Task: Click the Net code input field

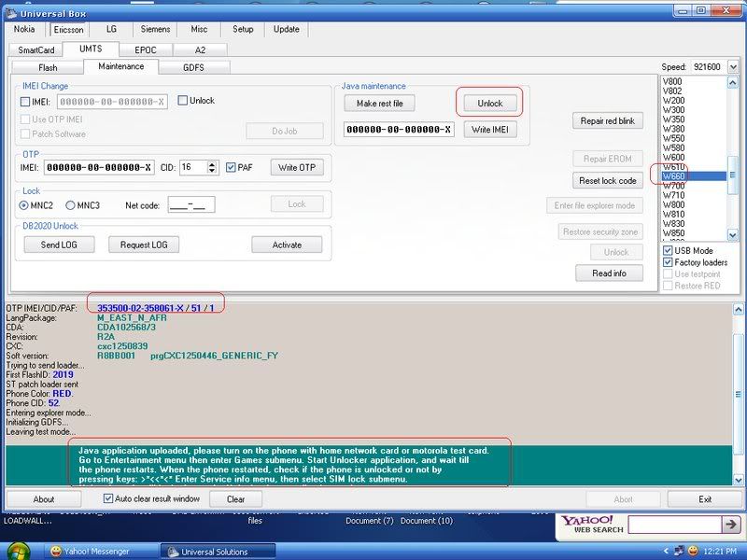Action: 191,204
